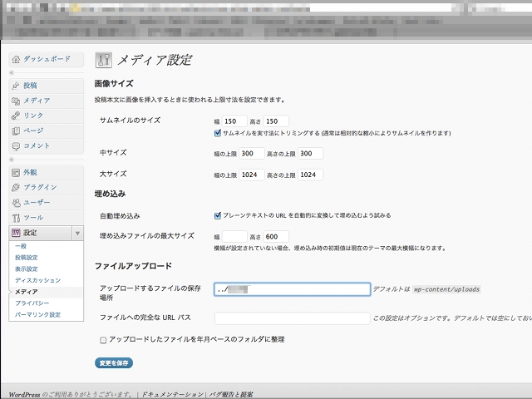Open the プライバシー submenu item
Screen dimensions: 532x399
[32, 303]
